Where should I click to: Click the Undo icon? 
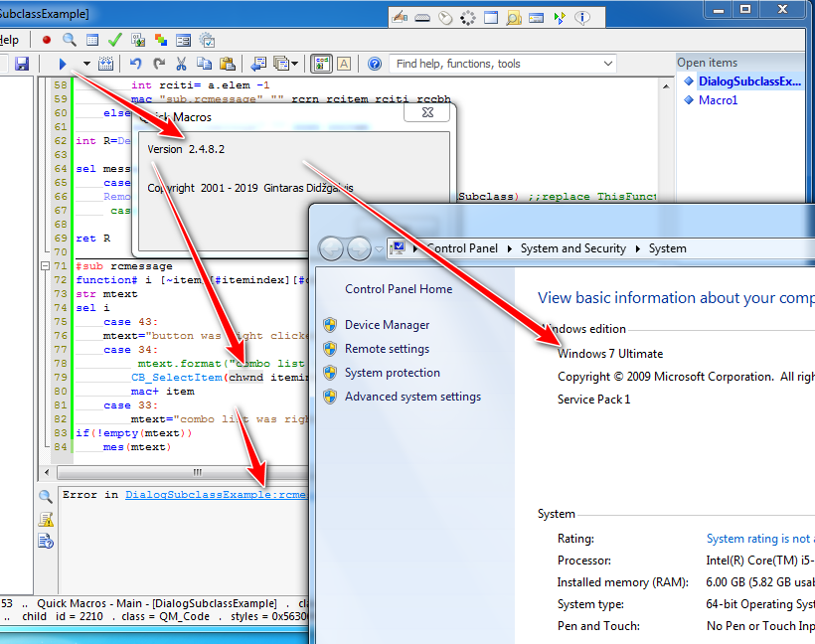point(135,64)
